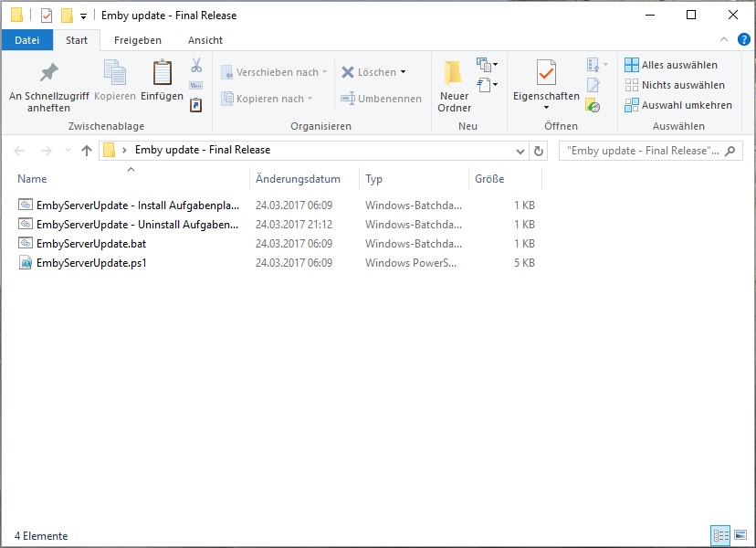756x548 pixels.
Task: Open recent locations dropdown arrow
Action: (x=68, y=151)
